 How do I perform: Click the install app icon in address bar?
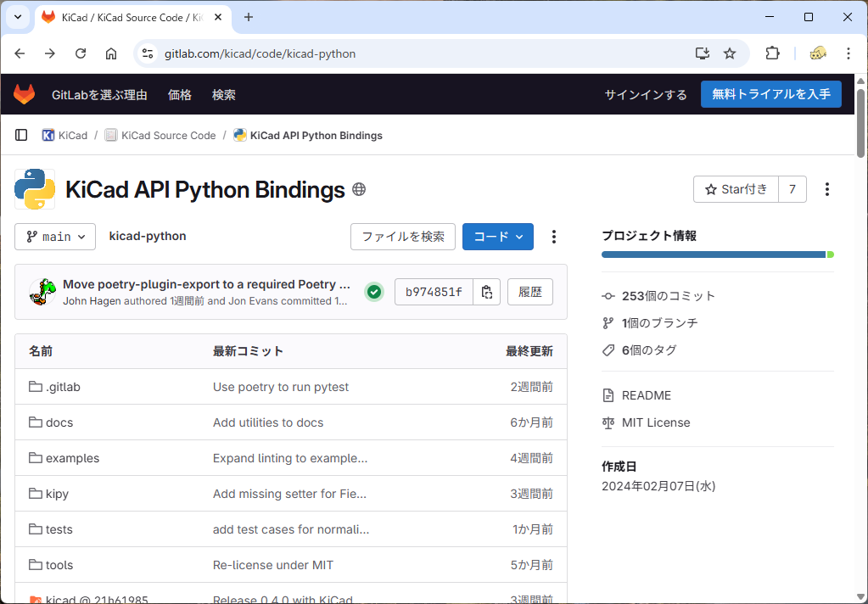(x=703, y=53)
